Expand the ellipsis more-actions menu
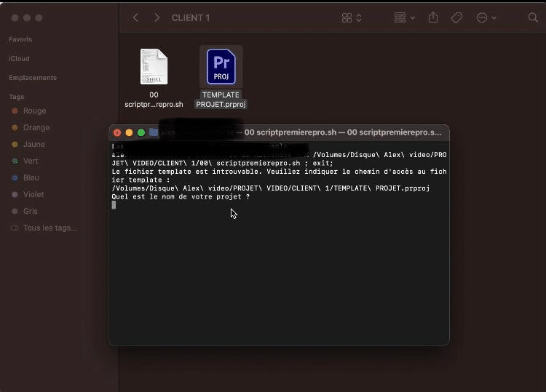 [486, 17]
